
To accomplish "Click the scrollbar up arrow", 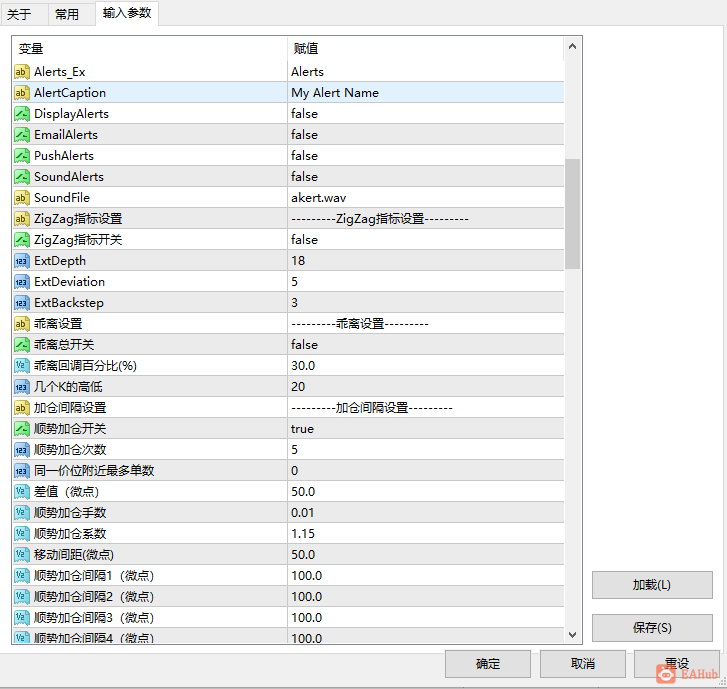I will coord(573,46).
